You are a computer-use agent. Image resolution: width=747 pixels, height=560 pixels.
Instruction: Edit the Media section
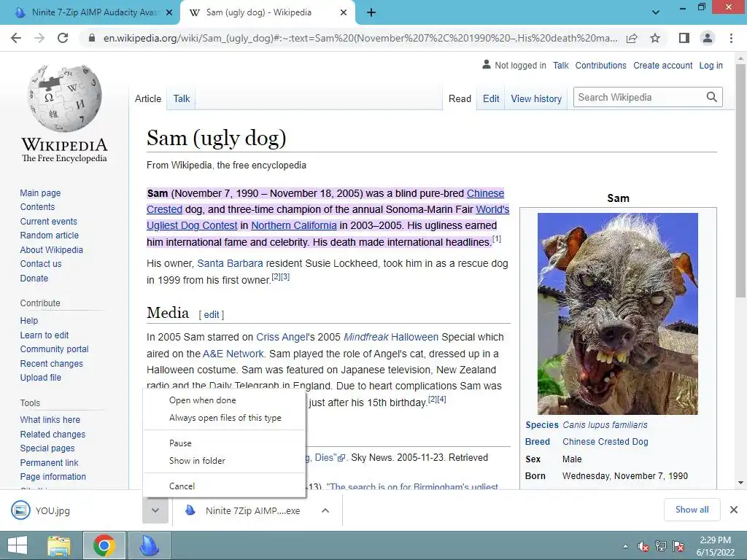pyautogui.click(x=212, y=315)
